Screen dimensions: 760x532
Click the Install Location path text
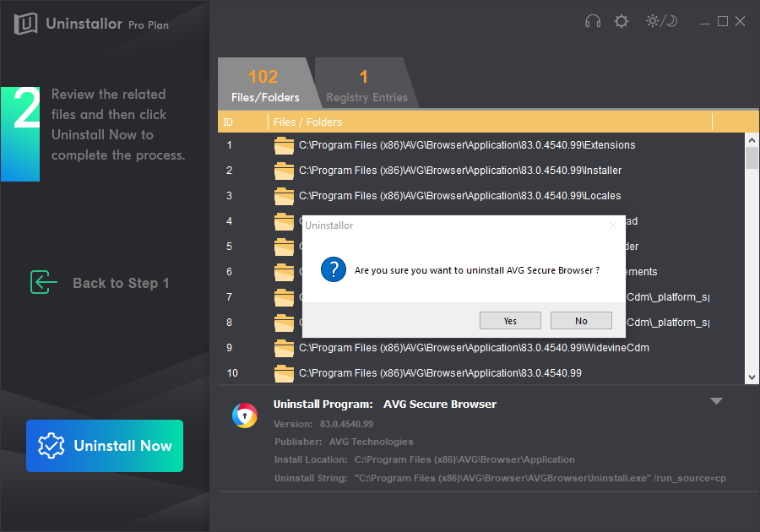(464, 459)
